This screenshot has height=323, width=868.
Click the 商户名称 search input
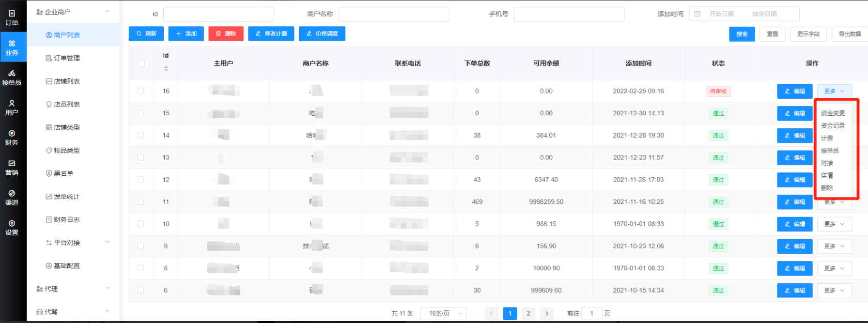(x=393, y=14)
